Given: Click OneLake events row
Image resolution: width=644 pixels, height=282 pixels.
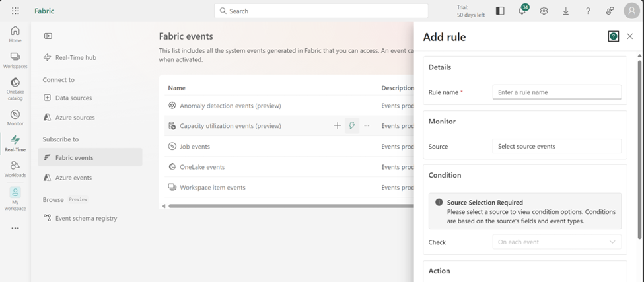Looking at the screenshot, I should pos(289,167).
